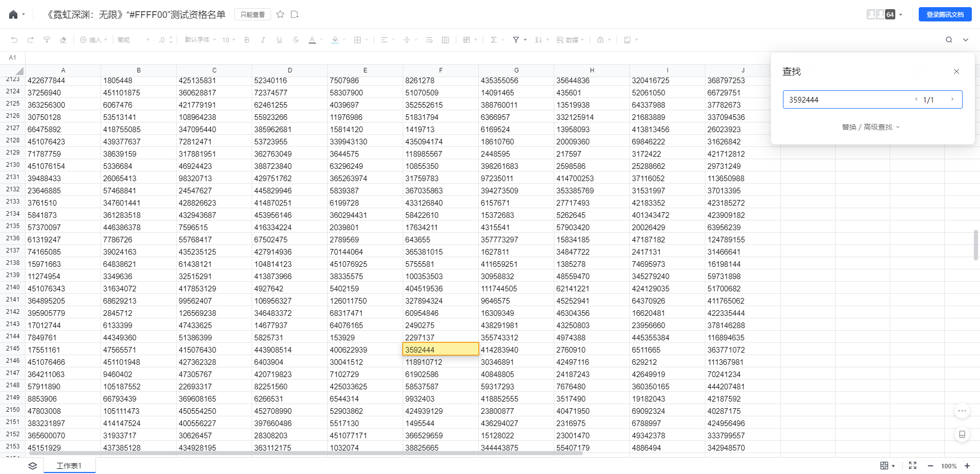Screen dimensions: 980x474
Task: Click the sum function sigma icon
Action: pyautogui.click(x=494, y=40)
